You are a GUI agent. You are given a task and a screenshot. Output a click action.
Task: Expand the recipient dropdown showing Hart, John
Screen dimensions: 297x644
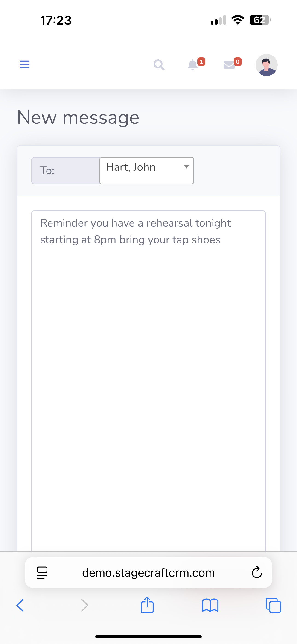(x=147, y=170)
